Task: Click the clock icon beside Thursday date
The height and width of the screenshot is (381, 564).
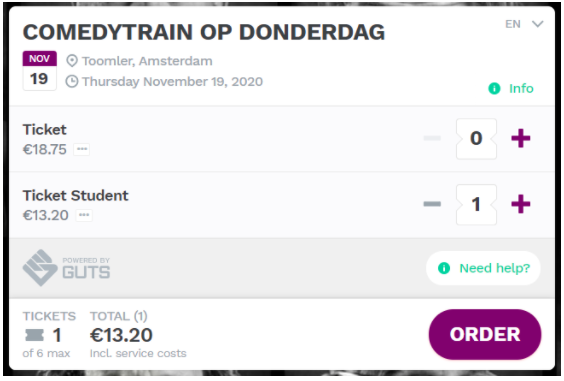Action: [x=72, y=82]
